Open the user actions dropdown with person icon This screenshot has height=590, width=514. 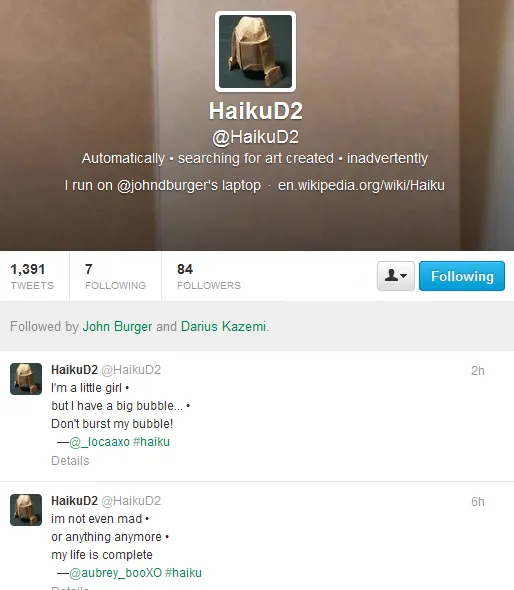pyautogui.click(x=396, y=276)
